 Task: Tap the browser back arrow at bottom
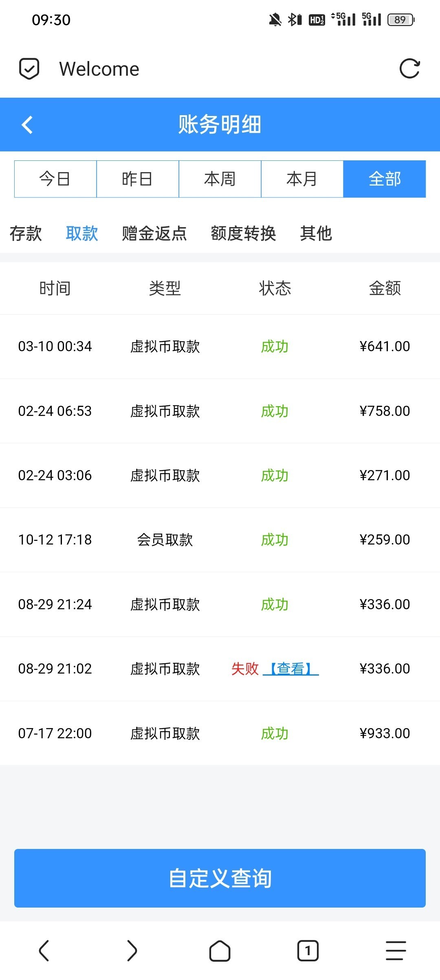[44, 951]
